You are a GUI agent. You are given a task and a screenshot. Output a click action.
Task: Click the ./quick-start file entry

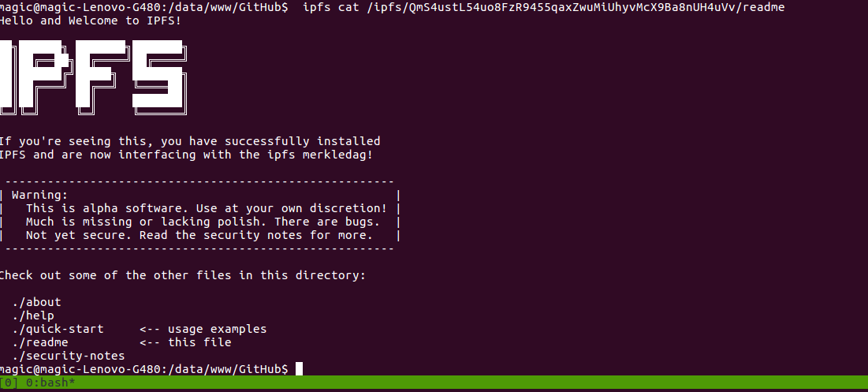(58, 329)
